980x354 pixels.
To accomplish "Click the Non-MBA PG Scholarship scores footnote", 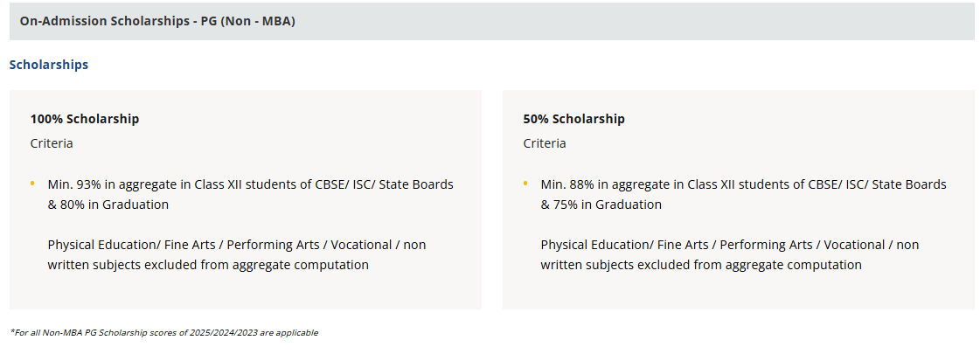I will 164,333.
